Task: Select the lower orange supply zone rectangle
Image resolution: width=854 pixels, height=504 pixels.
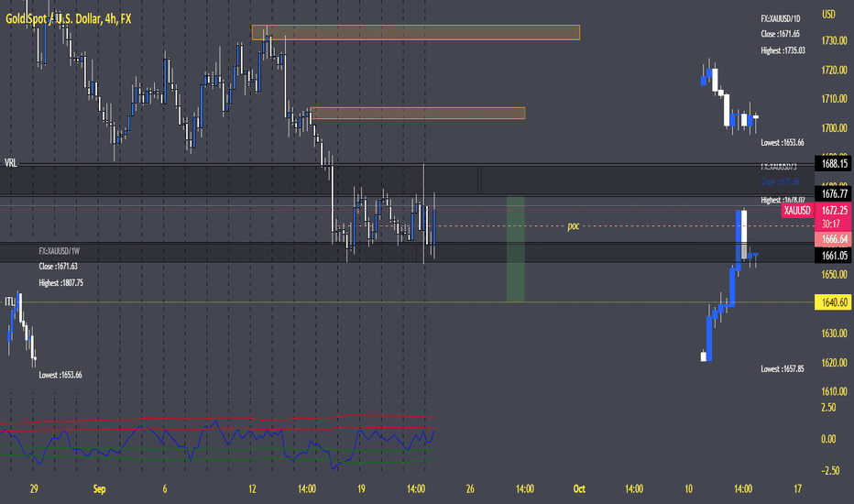Action: click(418, 114)
